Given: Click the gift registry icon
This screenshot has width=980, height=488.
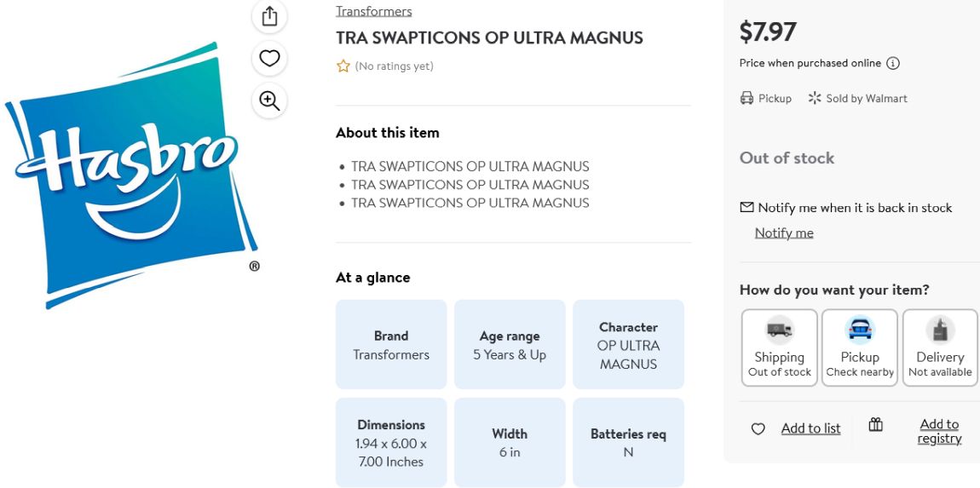Looking at the screenshot, I should pyautogui.click(x=876, y=425).
